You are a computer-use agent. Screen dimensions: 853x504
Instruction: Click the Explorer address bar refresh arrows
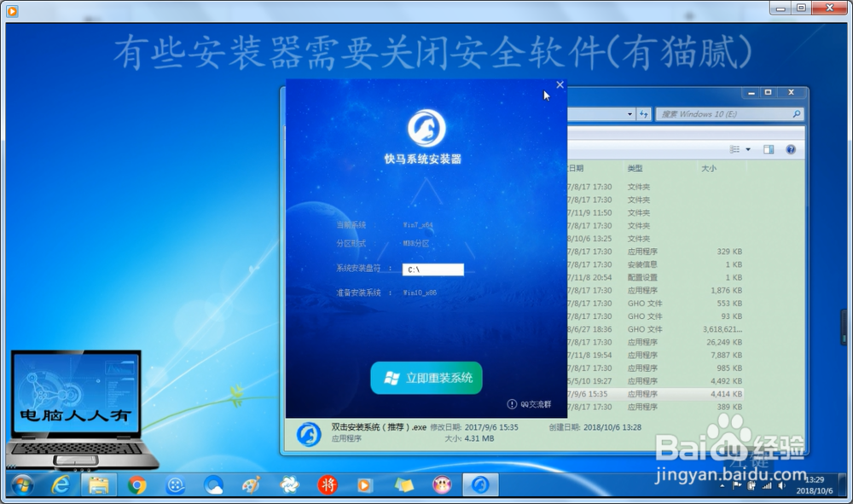coord(644,114)
